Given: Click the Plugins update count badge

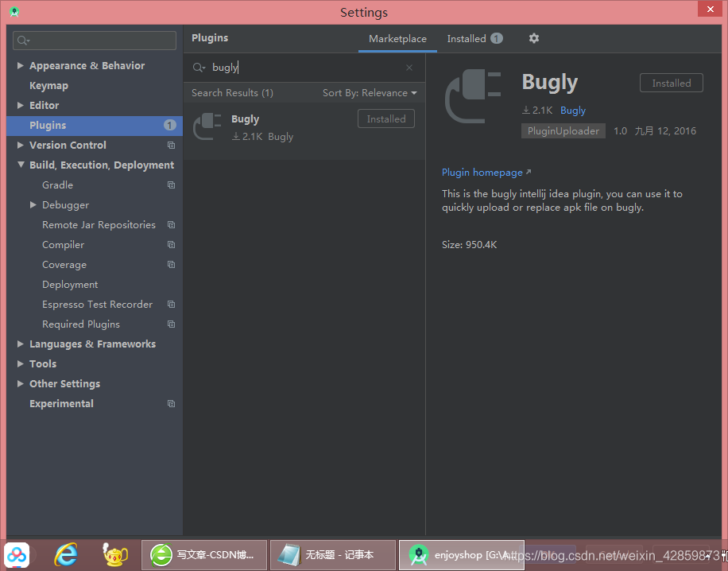Looking at the screenshot, I should pyautogui.click(x=169, y=126).
